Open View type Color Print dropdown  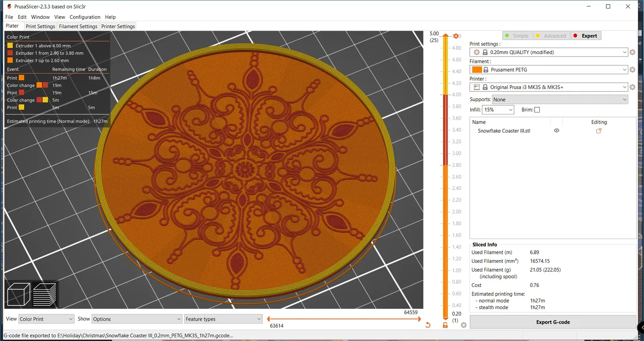pyautogui.click(x=46, y=319)
